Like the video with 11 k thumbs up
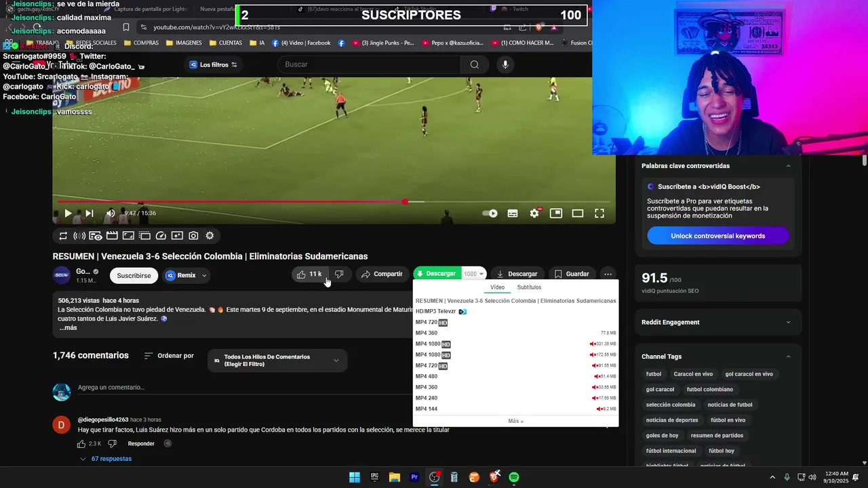 tap(309, 274)
